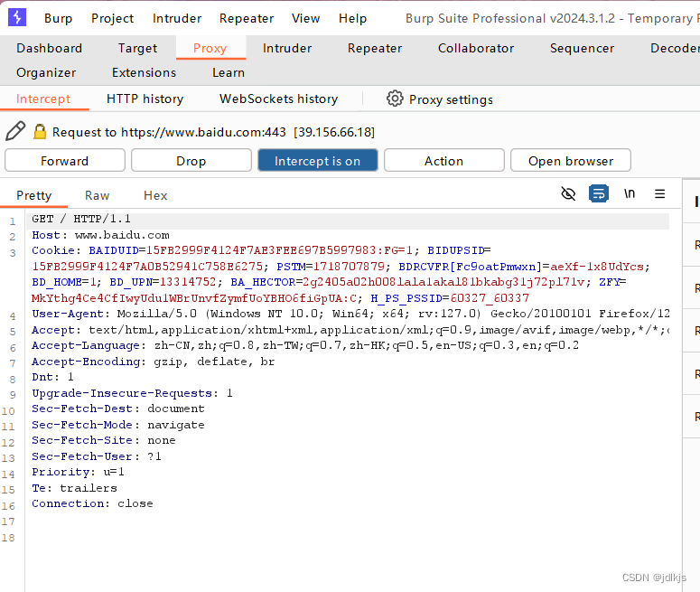This screenshot has height=592, width=700.
Task: Switch to the Repeater tool tab
Action: pyautogui.click(x=375, y=48)
